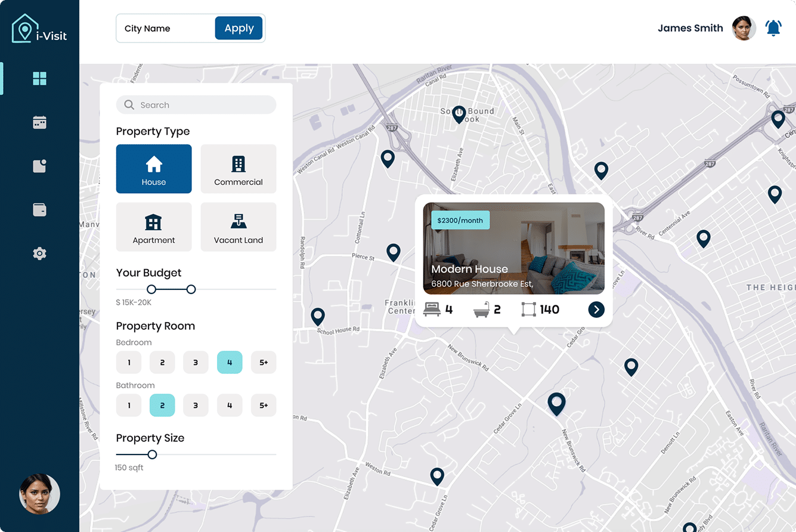Click the map pin on School House Rd
Screen dimensions: 796x532
coord(318,317)
